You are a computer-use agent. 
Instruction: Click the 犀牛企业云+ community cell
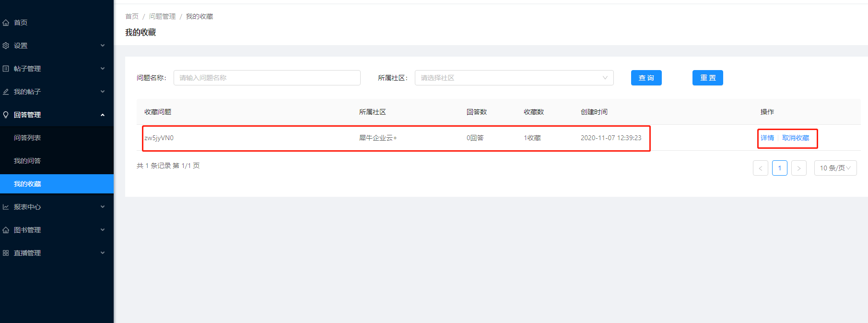378,138
